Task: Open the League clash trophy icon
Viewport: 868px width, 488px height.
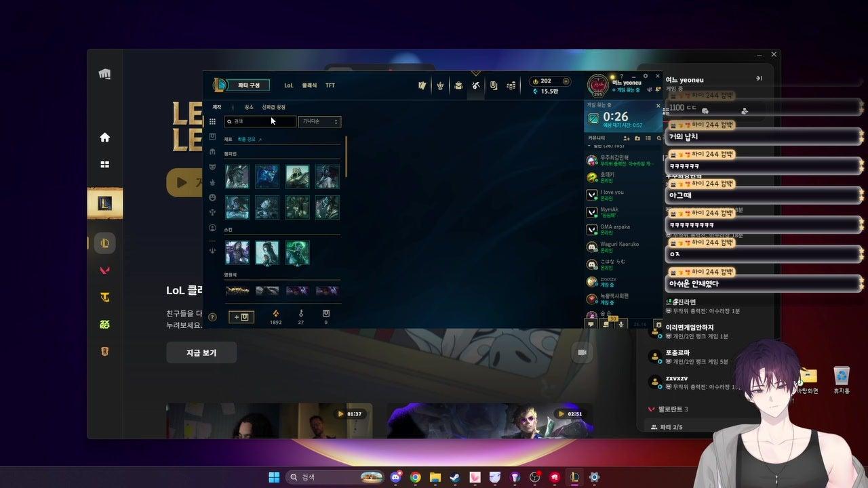Action: (x=440, y=85)
